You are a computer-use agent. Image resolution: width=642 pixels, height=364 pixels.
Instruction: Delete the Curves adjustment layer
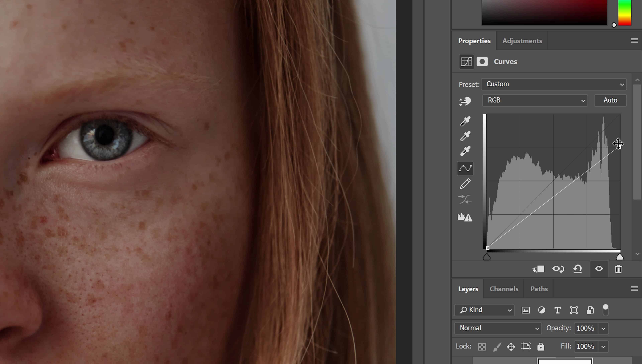pos(618,269)
